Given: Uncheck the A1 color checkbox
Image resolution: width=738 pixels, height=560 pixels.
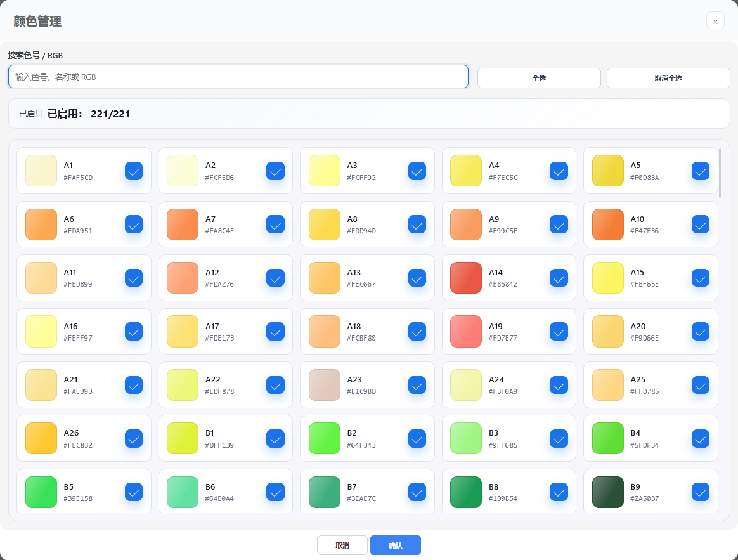Looking at the screenshot, I should (x=134, y=171).
